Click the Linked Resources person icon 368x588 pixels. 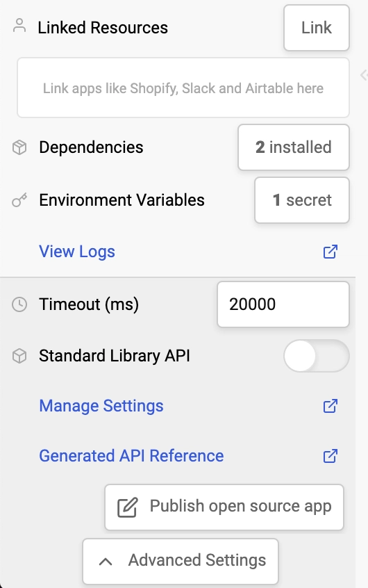click(x=19, y=26)
